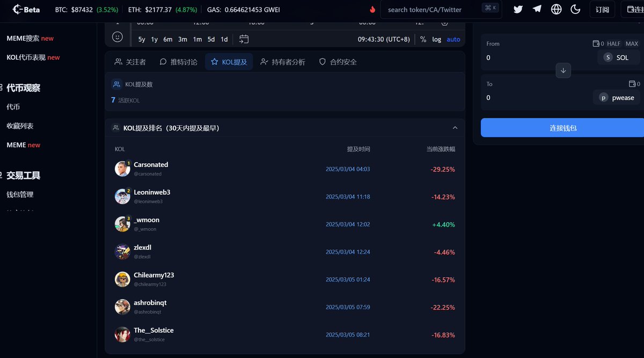This screenshot has height=358, width=644.
Task: Click the globe language icon
Action: [x=557, y=9]
